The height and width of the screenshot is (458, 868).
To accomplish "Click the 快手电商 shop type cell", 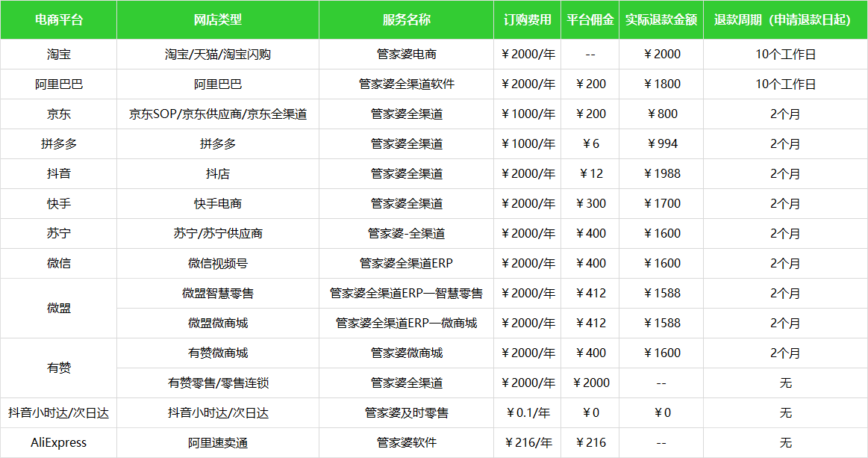I will pos(218,204).
